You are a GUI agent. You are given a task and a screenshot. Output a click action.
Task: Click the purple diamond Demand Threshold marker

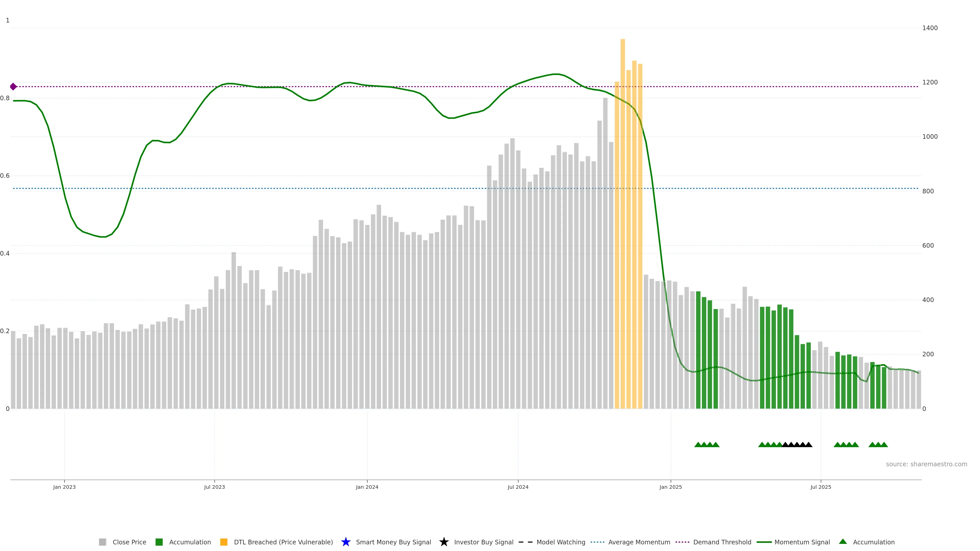[13, 87]
